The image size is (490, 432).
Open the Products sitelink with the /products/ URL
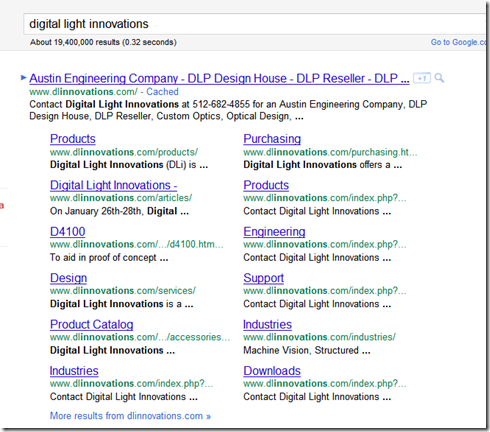(x=73, y=139)
